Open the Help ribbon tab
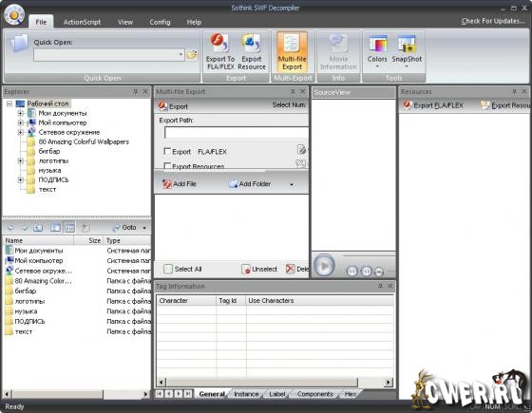 tap(194, 22)
